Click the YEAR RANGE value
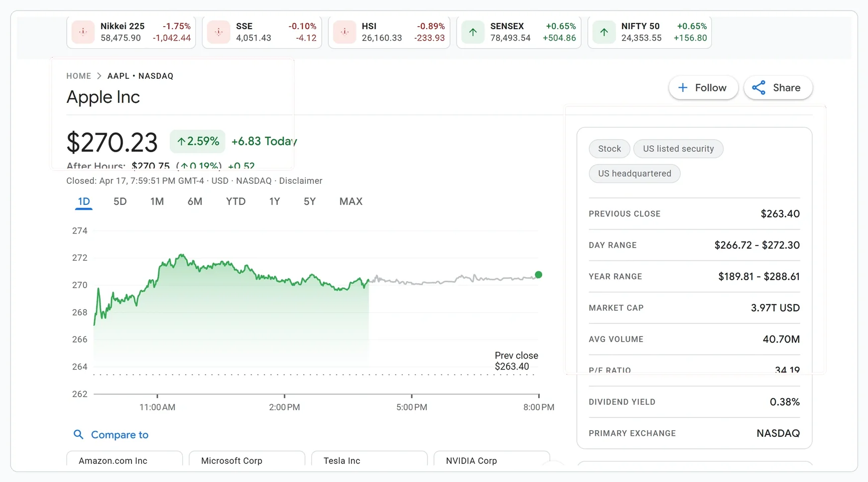Viewport: 868px width, 482px height. pyautogui.click(x=759, y=277)
